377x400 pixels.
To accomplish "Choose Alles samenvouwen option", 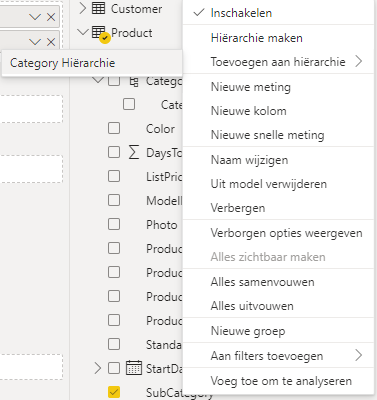I will click(x=262, y=282).
